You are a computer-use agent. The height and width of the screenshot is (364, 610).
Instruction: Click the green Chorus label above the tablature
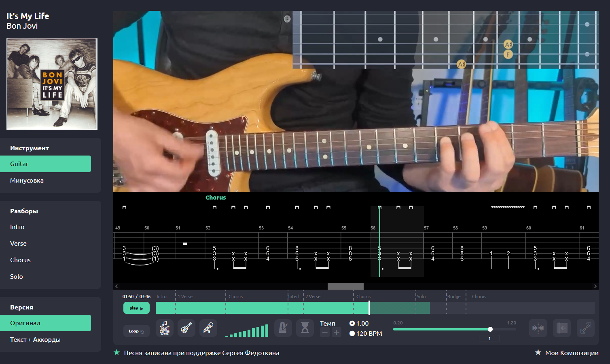[216, 198]
